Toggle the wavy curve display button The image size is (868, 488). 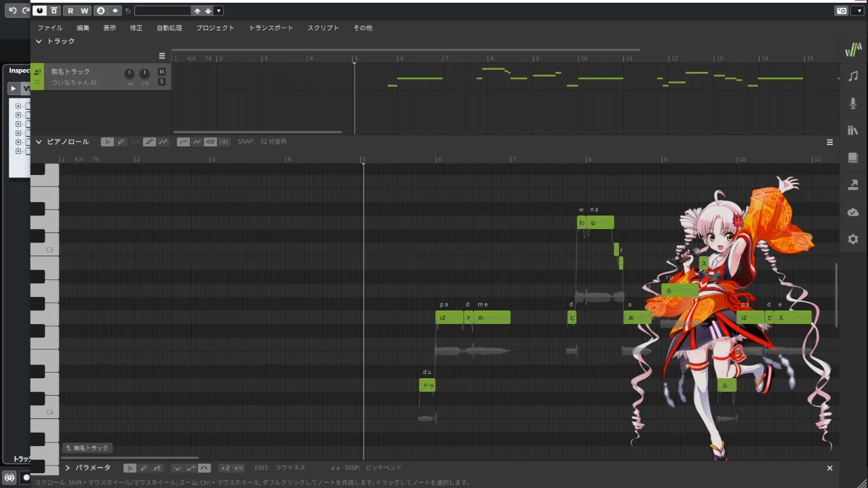[x=197, y=142]
